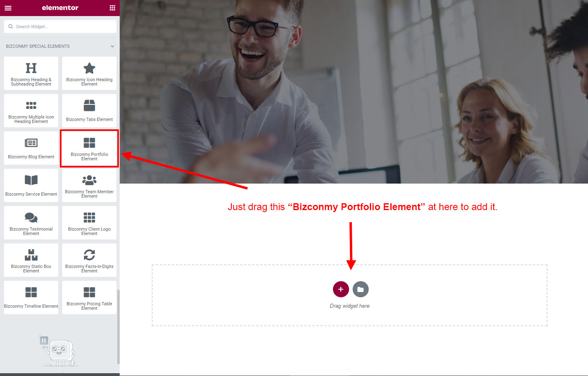Choose the Bizconmy Service Element widget
This screenshot has height=376, width=588.
coord(31,186)
